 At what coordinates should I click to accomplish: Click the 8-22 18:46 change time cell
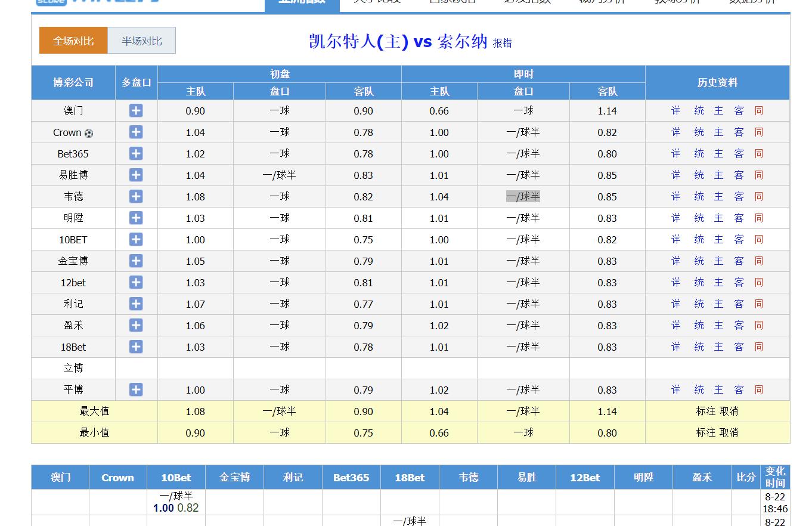point(775,503)
